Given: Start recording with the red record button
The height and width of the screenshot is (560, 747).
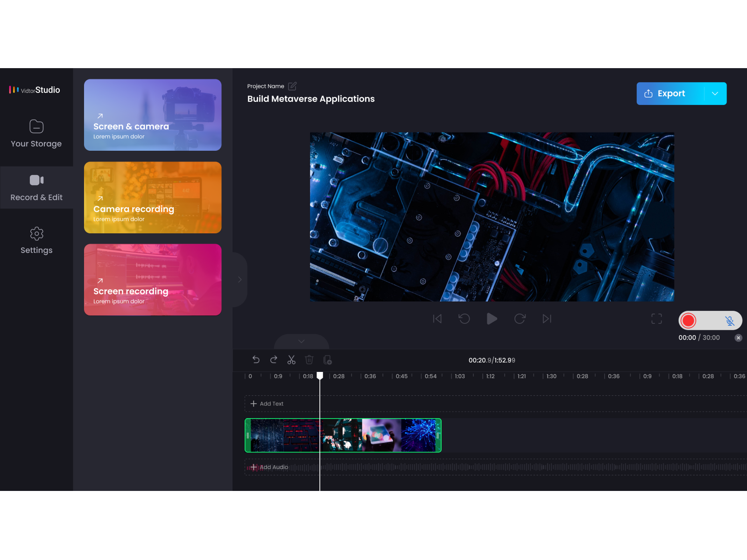Looking at the screenshot, I should pos(688,321).
